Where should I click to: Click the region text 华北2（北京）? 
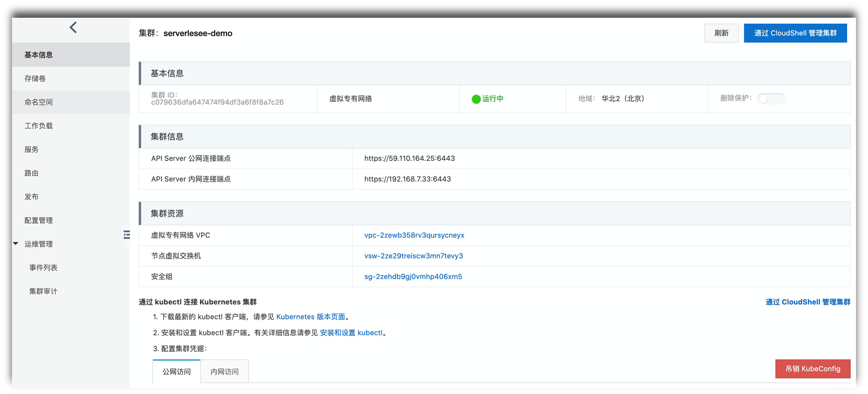(623, 99)
